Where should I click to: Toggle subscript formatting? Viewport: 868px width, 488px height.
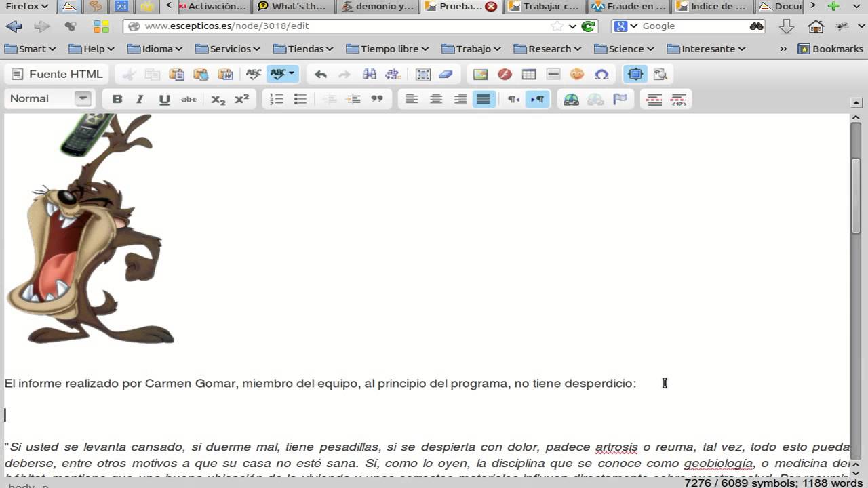(218, 99)
